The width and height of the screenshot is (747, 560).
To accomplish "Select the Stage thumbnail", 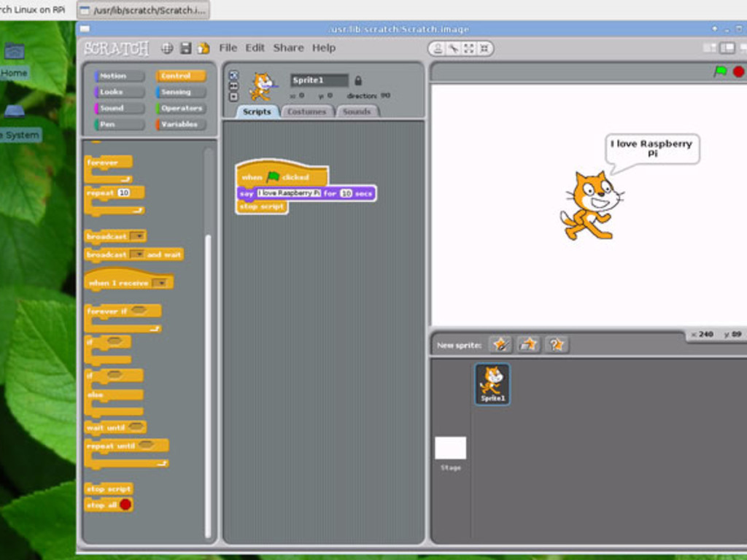I will pyautogui.click(x=450, y=448).
